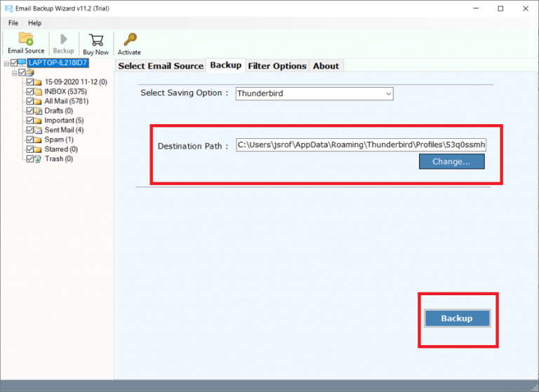Select the LAPTOP-IL218ID7 computer icon
Viewport: 539px width, 392px height.
(22, 62)
